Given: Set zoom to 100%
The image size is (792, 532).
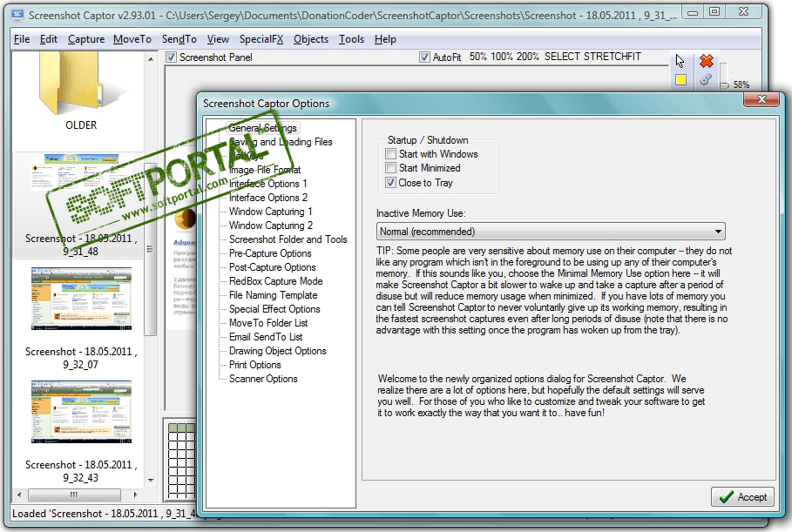Looking at the screenshot, I should pos(502,57).
